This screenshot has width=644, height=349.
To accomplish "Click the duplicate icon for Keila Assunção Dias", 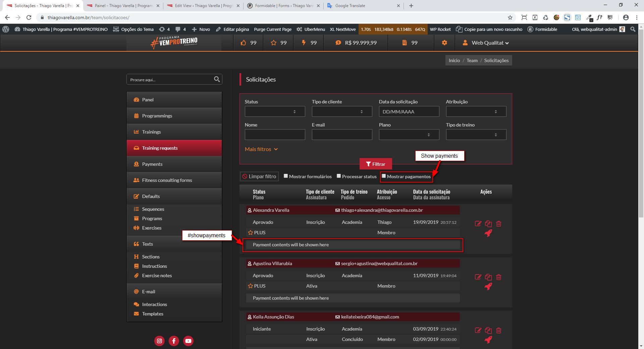I will tap(488, 330).
